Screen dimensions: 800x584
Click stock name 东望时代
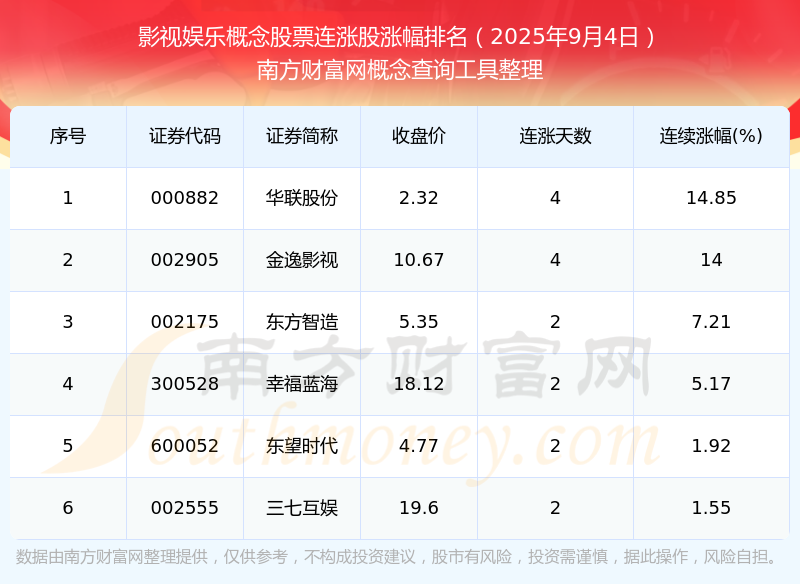302,446
